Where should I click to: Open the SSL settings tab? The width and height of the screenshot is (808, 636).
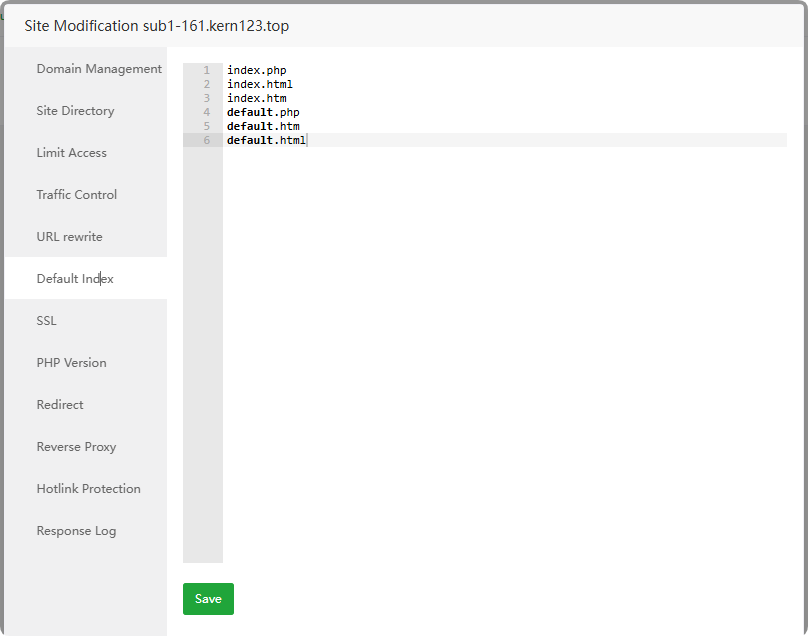pyautogui.click(x=46, y=321)
